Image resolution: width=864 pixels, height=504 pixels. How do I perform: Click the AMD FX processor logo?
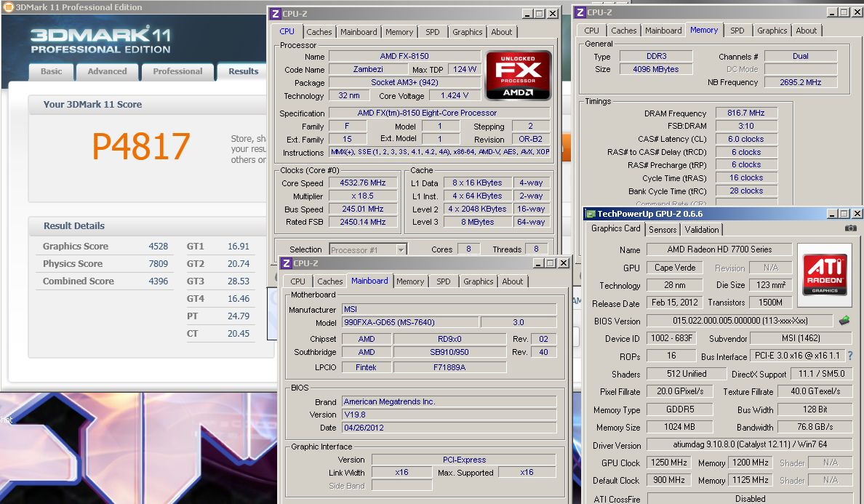pyautogui.click(x=518, y=75)
